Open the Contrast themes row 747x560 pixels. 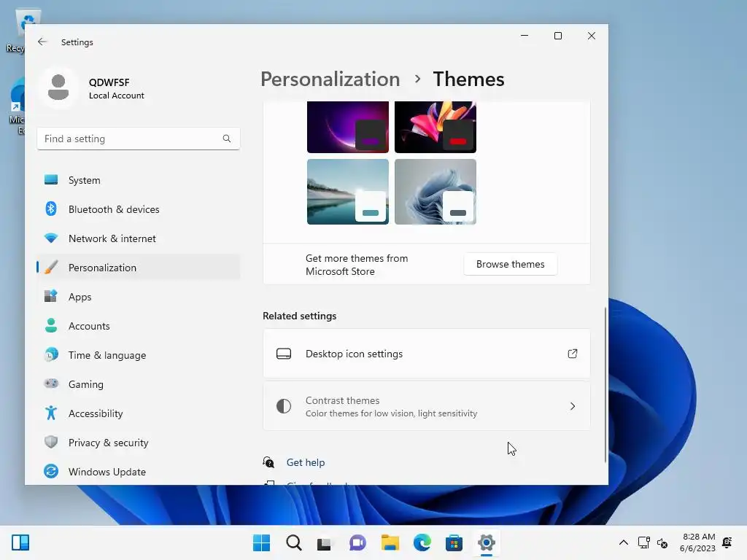(x=426, y=406)
